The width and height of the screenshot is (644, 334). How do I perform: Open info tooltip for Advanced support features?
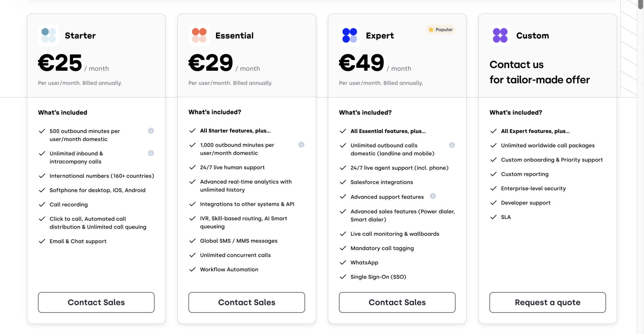(433, 196)
